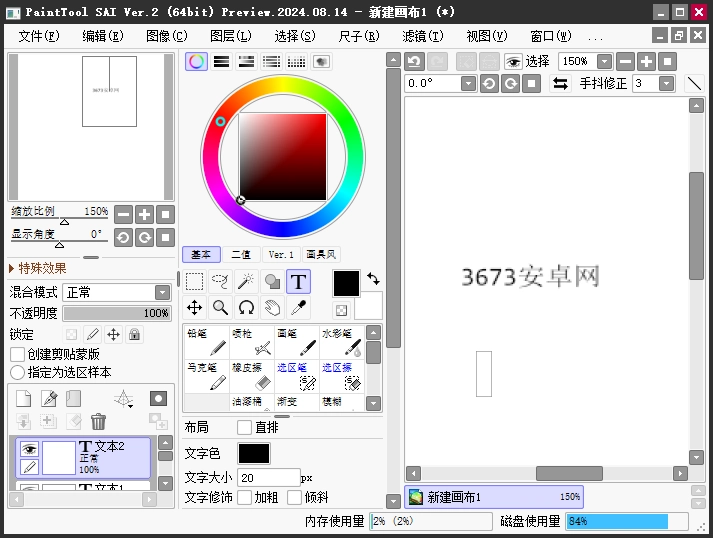Enable 创建剪贴蒙版 checkbox
This screenshot has height=538, width=713.
[x=17, y=354]
